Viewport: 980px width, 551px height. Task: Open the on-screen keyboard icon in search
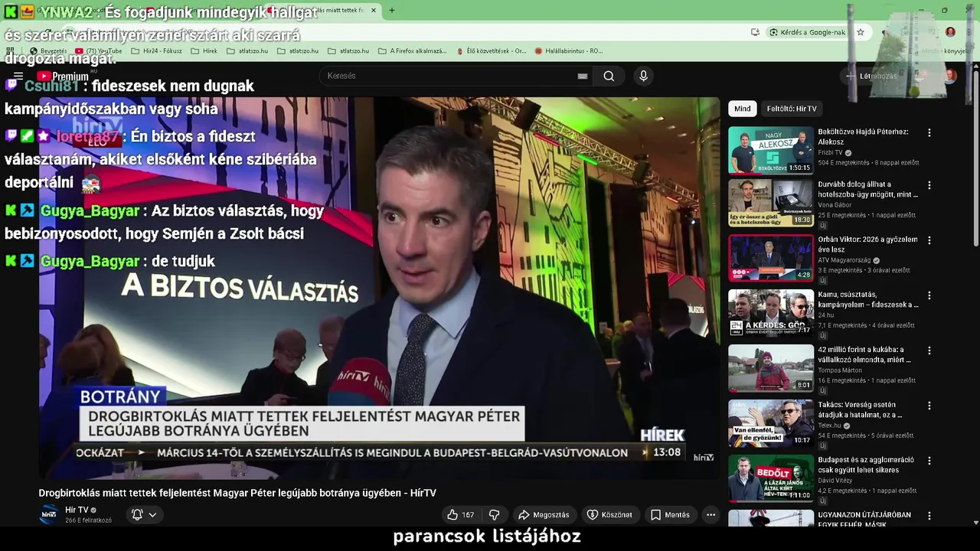pyautogui.click(x=583, y=76)
